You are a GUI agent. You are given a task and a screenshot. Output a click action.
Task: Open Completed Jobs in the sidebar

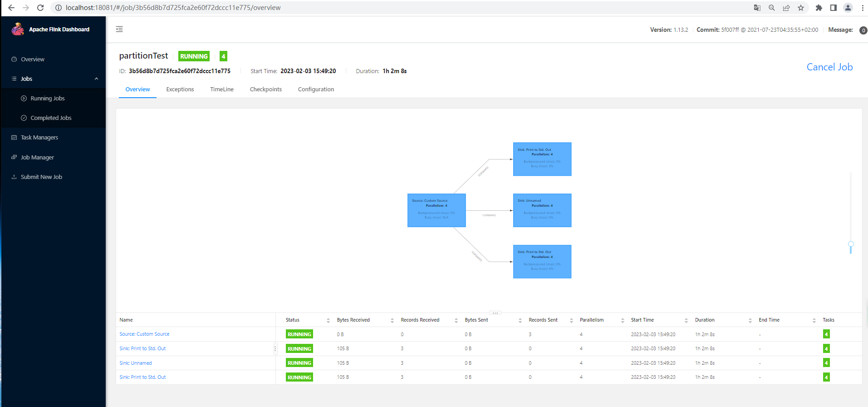pyautogui.click(x=53, y=118)
